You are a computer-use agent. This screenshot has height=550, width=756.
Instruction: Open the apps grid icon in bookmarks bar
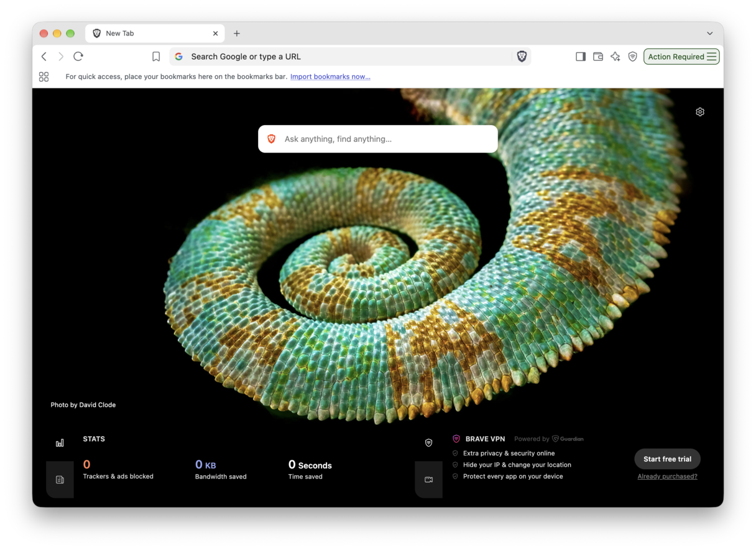pyautogui.click(x=44, y=77)
